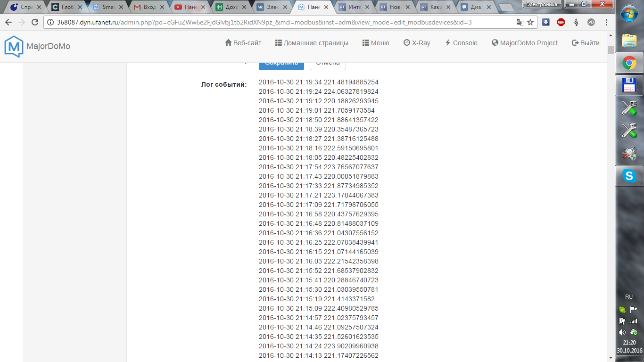Open "Меню" in the MajorDoMo navigation
This screenshot has height=362, width=644.
tap(375, 43)
